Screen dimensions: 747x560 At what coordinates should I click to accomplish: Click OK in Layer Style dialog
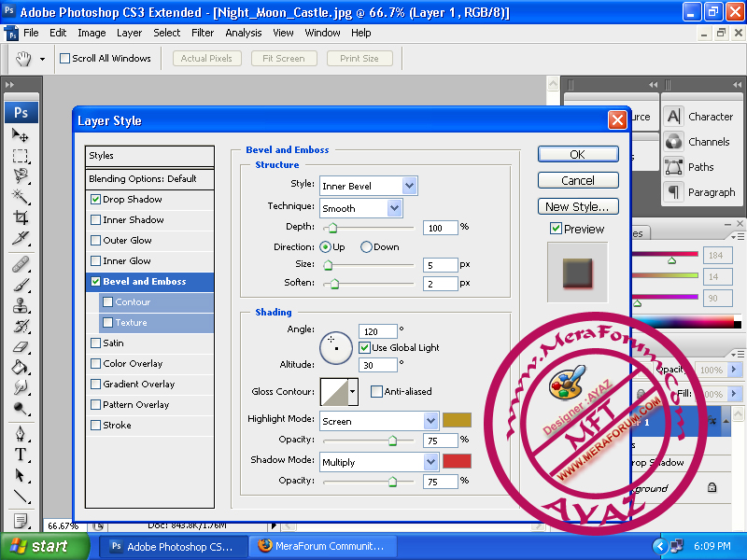pos(578,154)
